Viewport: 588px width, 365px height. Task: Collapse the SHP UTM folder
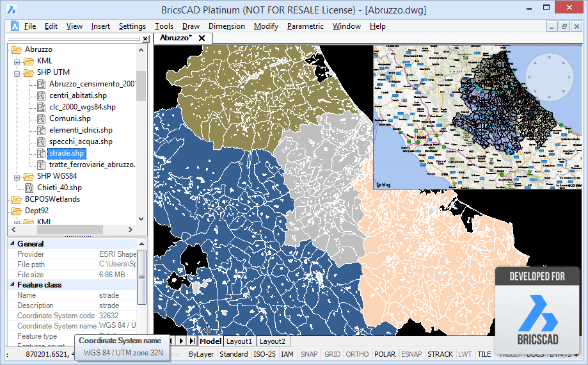point(17,74)
